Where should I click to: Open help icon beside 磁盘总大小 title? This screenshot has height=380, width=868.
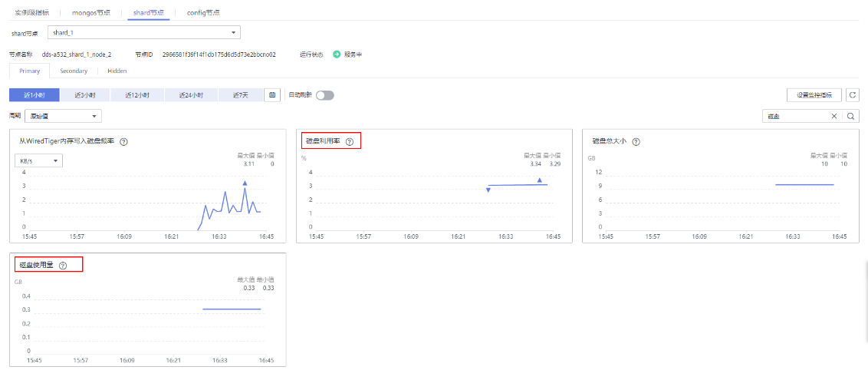[x=636, y=141]
